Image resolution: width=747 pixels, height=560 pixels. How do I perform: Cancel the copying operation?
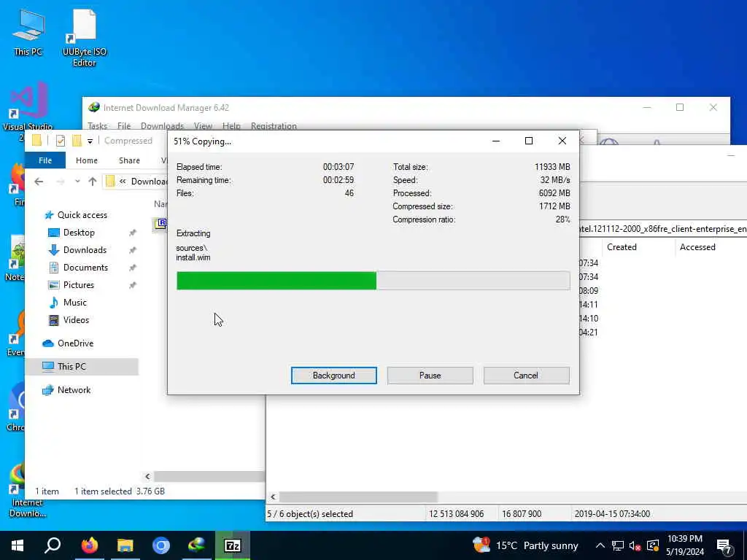click(x=527, y=376)
